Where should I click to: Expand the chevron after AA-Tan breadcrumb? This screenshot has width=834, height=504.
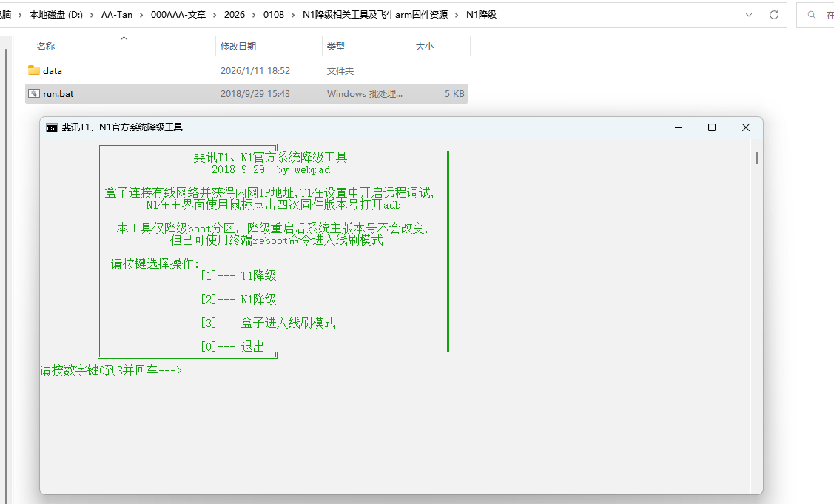[141, 14]
